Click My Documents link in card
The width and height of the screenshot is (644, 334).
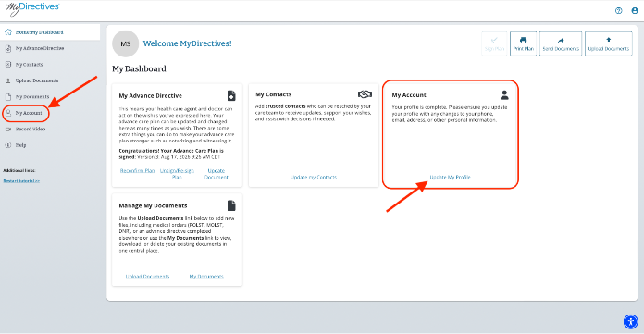(x=206, y=277)
